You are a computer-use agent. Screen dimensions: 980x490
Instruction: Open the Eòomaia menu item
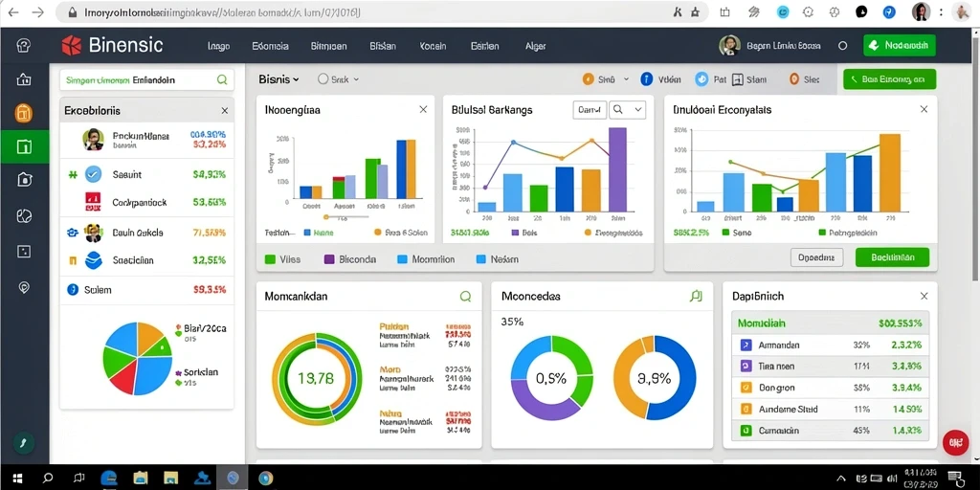[270, 46]
